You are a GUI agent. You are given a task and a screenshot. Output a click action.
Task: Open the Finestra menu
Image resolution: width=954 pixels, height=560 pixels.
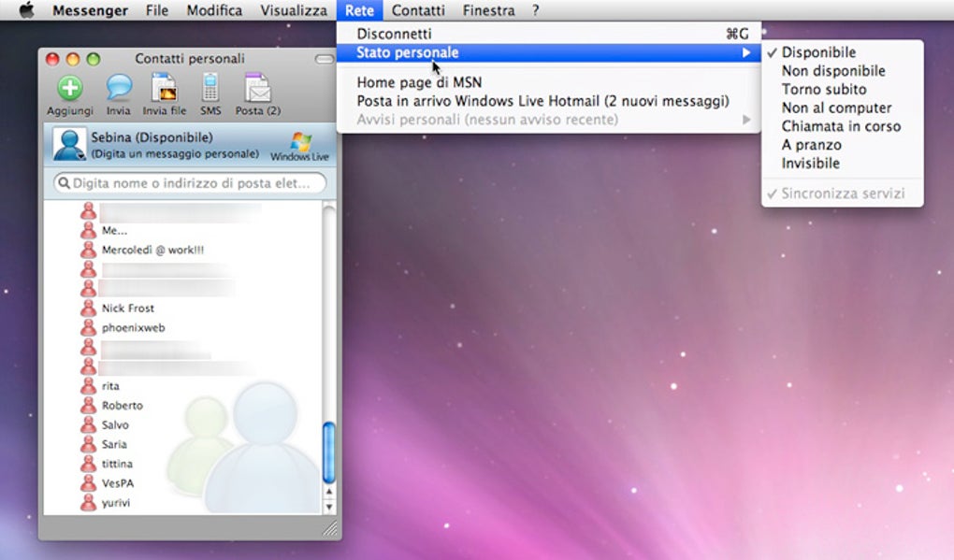click(x=488, y=10)
